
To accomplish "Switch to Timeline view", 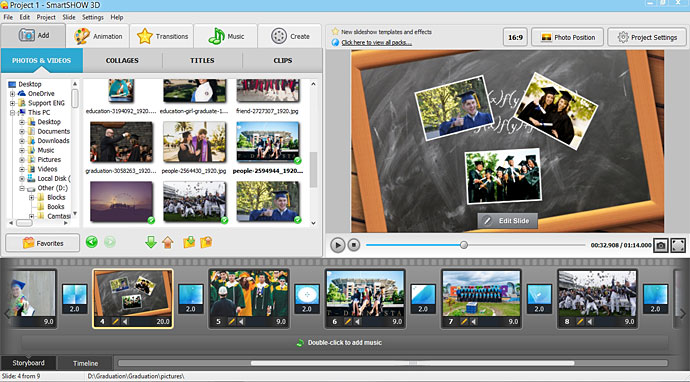I will pyautogui.click(x=85, y=363).
